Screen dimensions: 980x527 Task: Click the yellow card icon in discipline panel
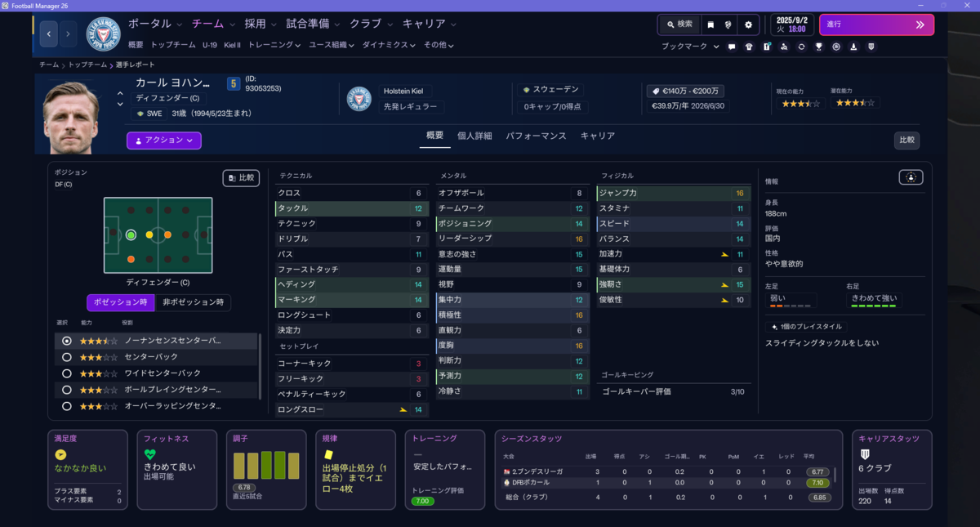[329, 453]
